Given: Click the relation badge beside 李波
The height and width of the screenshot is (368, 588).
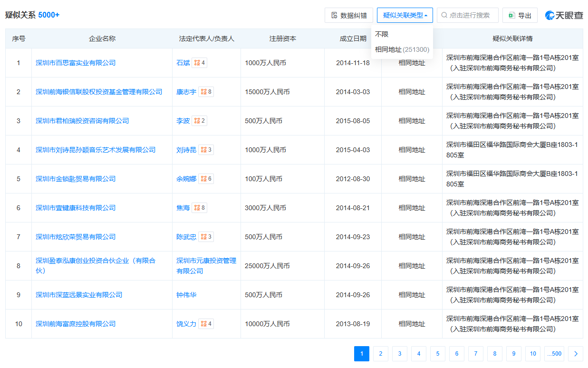Looking at the screenshot, I should (199, 121).
